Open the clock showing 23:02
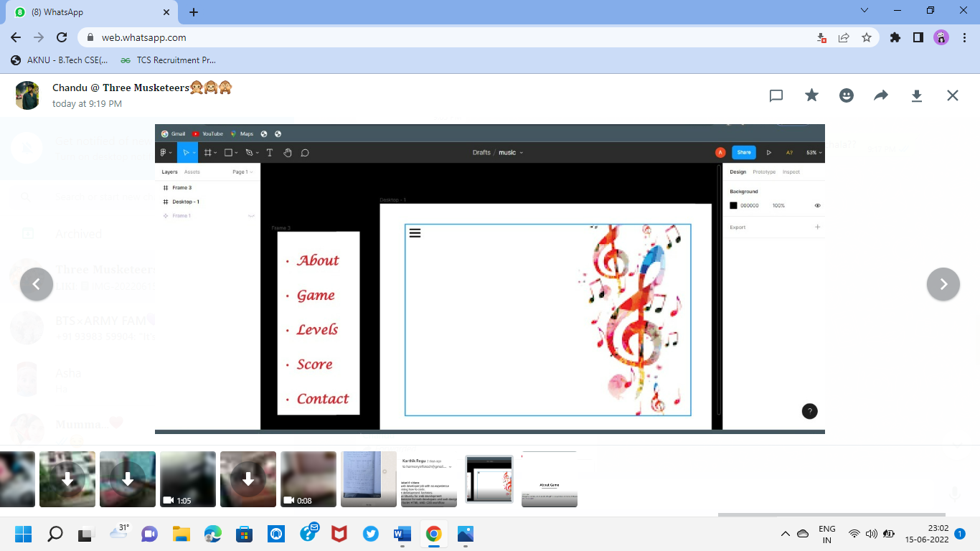Image resolution: width=980 pixels, height=551 pixels. click(926, 534)
